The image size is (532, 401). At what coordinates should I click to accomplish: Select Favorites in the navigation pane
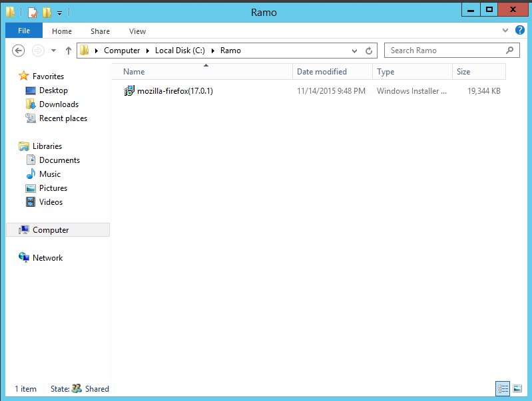pos(48,76)
